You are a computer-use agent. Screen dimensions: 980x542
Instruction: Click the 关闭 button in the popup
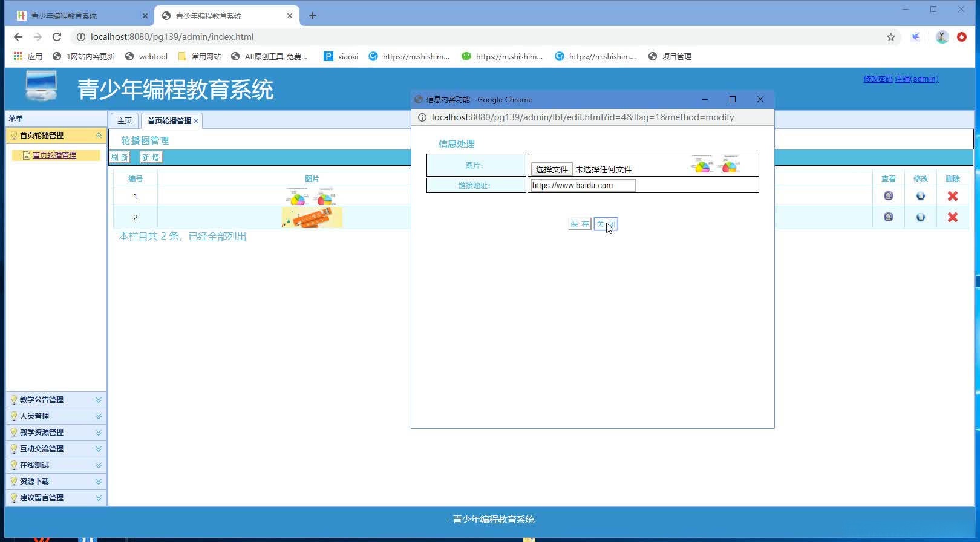(x=606, y=224)
